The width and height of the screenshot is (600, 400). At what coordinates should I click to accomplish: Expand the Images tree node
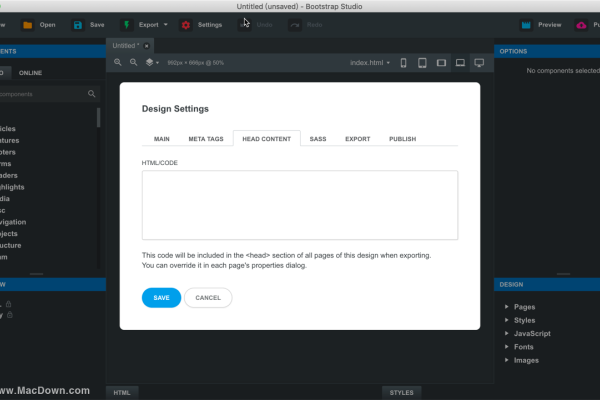coord(507,360)
